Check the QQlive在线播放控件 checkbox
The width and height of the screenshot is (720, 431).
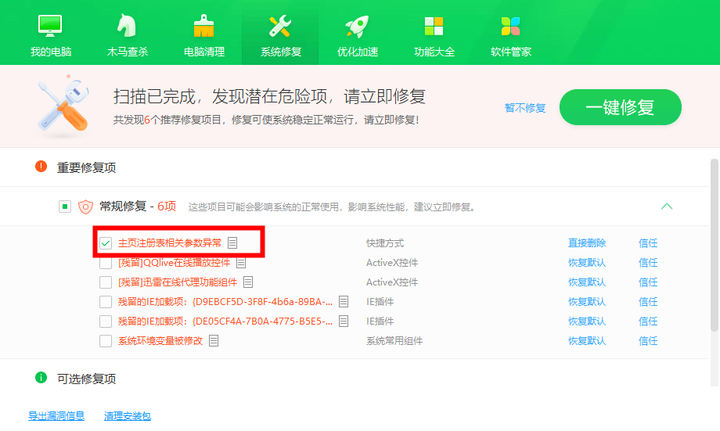coord(106,263)
